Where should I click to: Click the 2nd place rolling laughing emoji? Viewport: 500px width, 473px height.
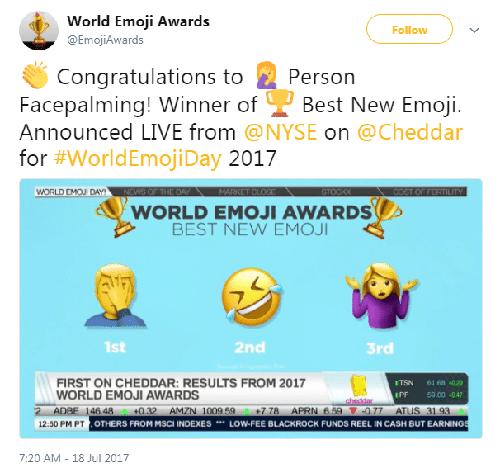click(x=252, y=297)
